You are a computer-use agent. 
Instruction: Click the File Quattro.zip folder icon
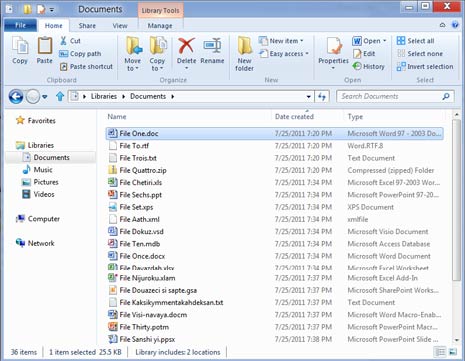pyautogui.click(x=112, y=170)
